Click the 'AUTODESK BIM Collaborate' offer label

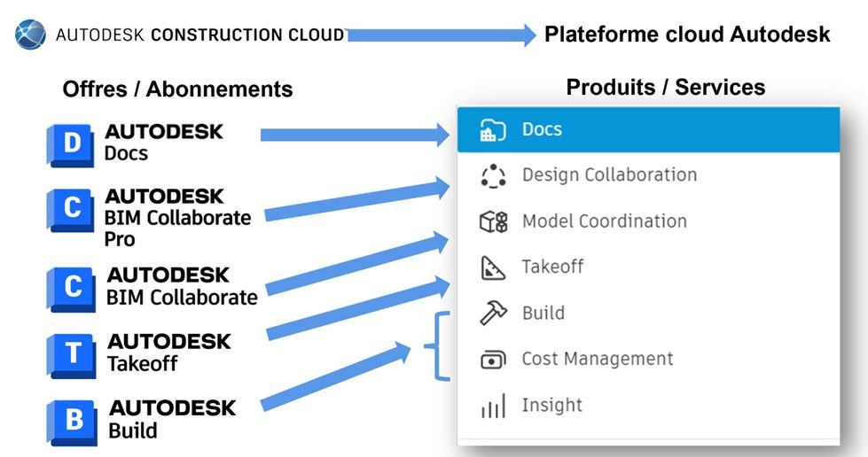click(x=182, y=286)
